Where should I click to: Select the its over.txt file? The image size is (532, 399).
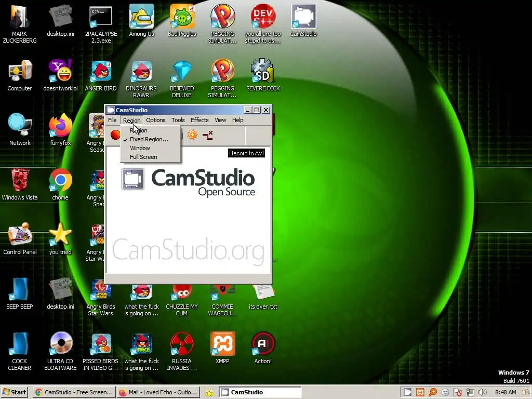[x=263, y=298]
